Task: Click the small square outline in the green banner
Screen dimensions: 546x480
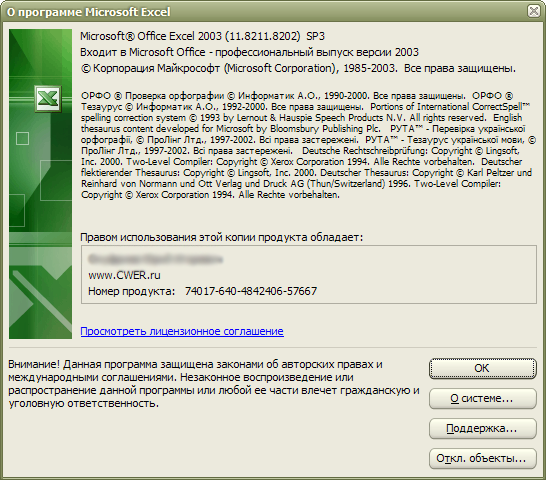Action: [x=23, y=138]
